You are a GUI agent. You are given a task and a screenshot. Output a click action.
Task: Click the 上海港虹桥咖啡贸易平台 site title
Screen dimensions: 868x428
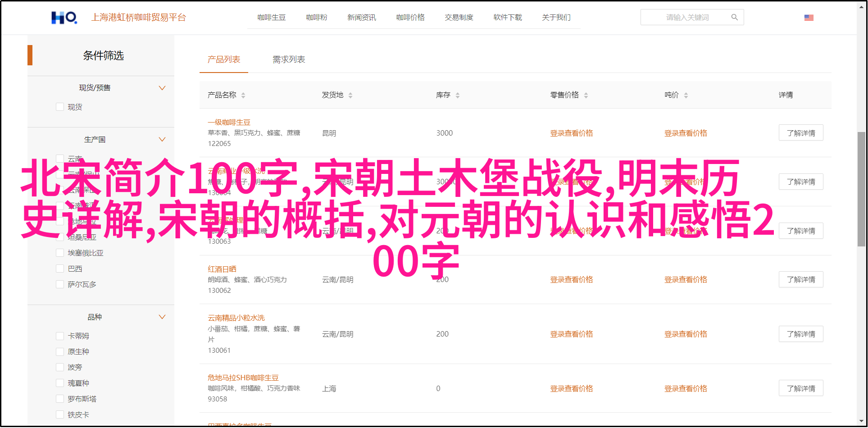coord(139,18)
